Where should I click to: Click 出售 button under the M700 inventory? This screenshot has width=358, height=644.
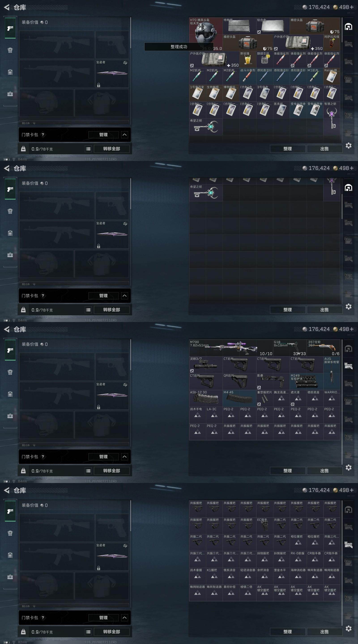tap(324, 471)
